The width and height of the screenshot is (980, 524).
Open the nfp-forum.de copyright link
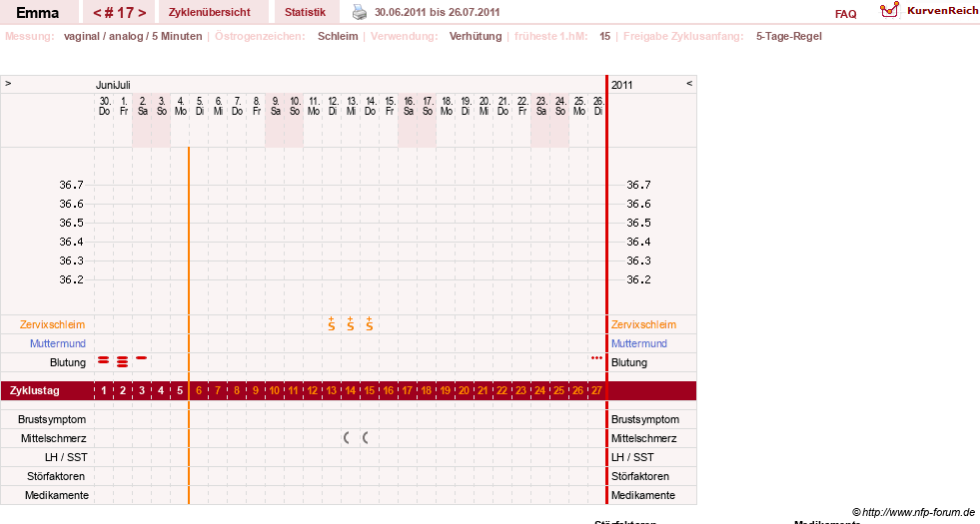click(913, 512)
